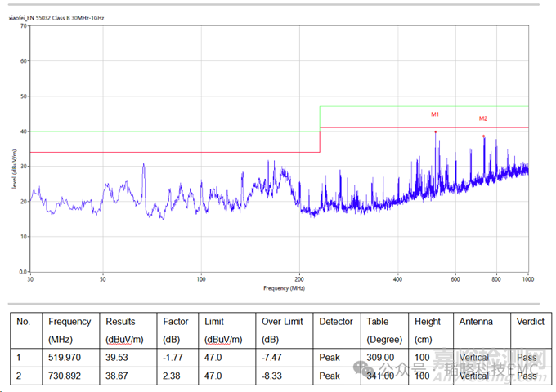
Task: Click the Frequency (MHz) x-axis label
Action: (x=284, y=288)
